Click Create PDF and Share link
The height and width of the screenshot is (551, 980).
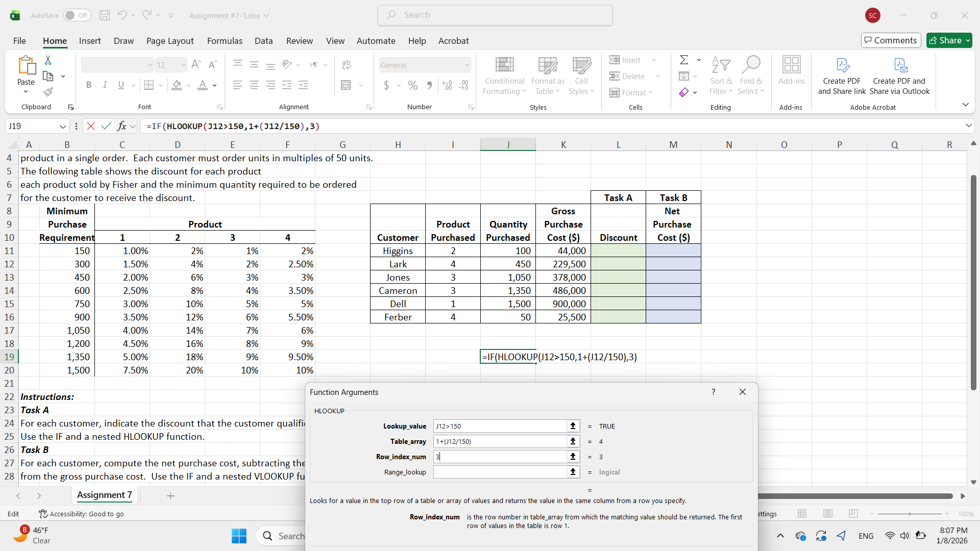pos(842,76)
